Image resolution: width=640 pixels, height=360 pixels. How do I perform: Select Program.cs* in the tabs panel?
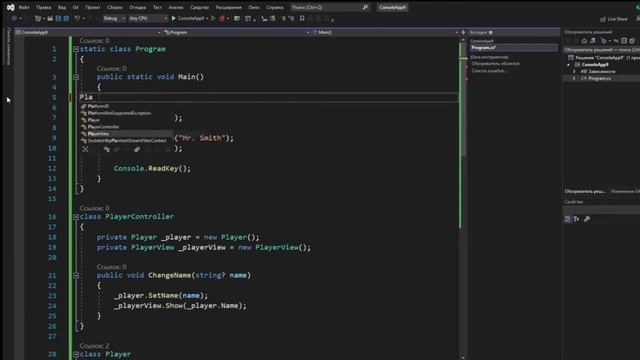click(x=513, y=48)
